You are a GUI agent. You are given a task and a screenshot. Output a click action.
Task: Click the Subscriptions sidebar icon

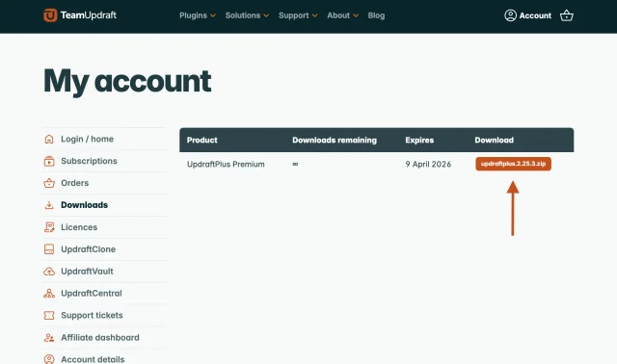click(x=49, y=161)
